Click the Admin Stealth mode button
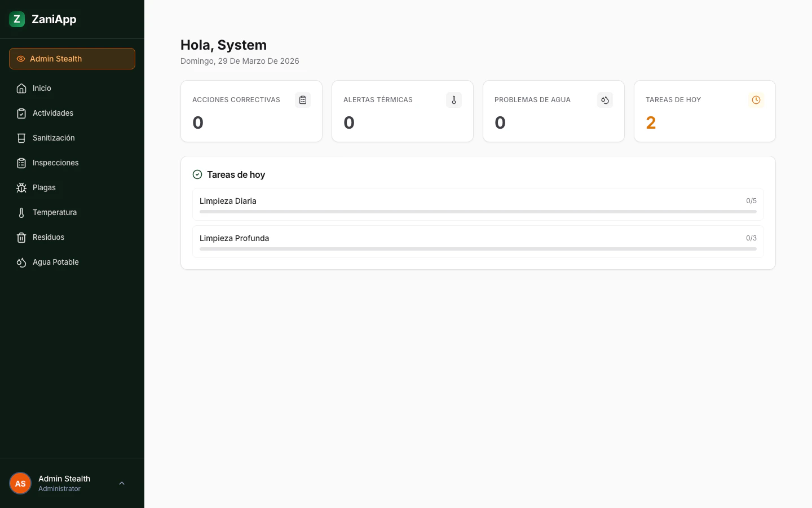812x508 pixels. click(72, 59)
